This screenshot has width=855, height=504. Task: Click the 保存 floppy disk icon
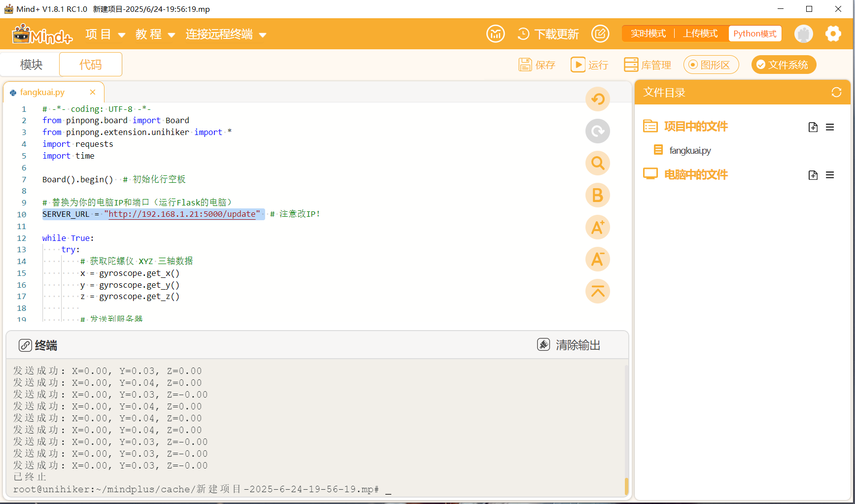525,65
